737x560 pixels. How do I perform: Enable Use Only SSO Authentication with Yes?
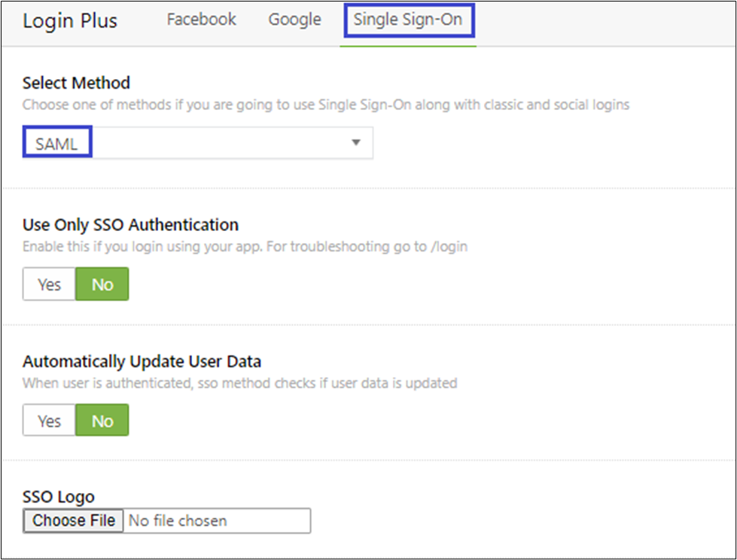(49, 285)
